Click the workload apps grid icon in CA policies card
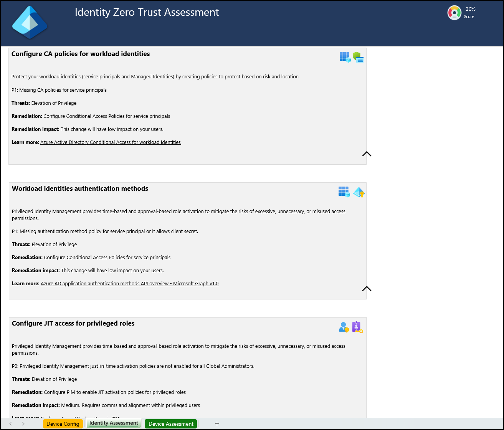This screenshot has height=430, width=504. [x=345, y=57]
